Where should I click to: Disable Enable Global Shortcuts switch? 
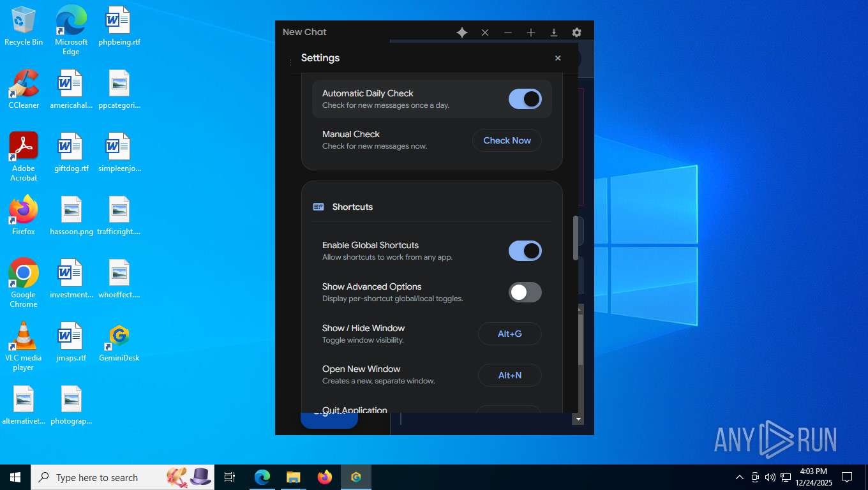point(525,251)
